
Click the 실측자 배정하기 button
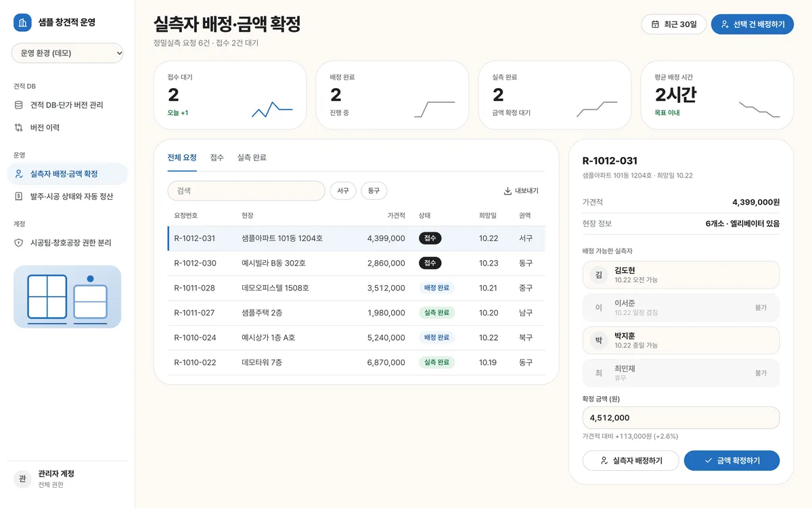click(631, 461)
